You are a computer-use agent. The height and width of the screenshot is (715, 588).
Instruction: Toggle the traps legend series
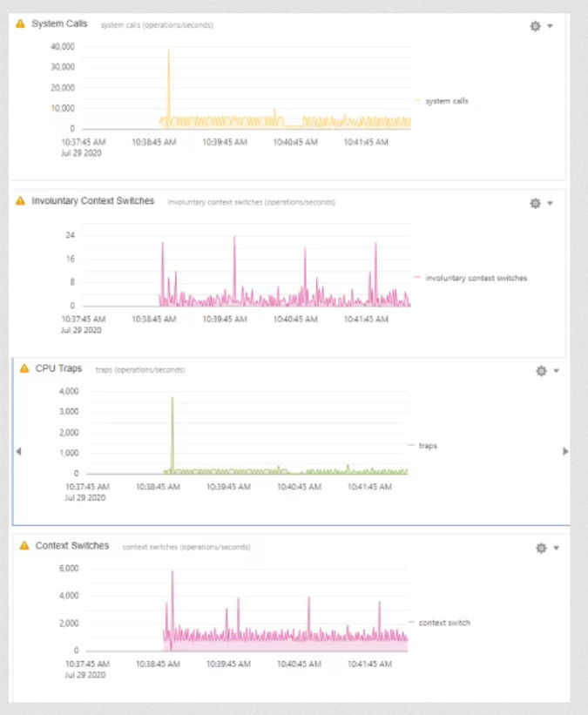[428, 445]
